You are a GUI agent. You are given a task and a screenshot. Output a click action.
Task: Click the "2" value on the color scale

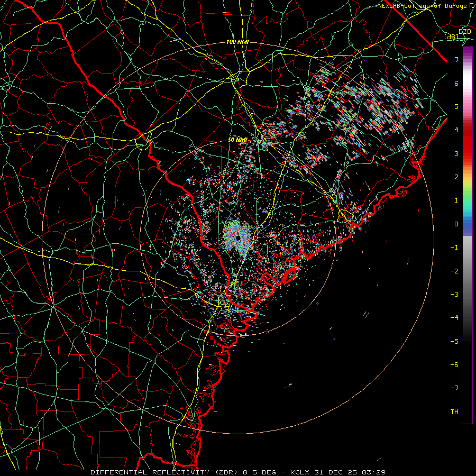coord(456,177)
